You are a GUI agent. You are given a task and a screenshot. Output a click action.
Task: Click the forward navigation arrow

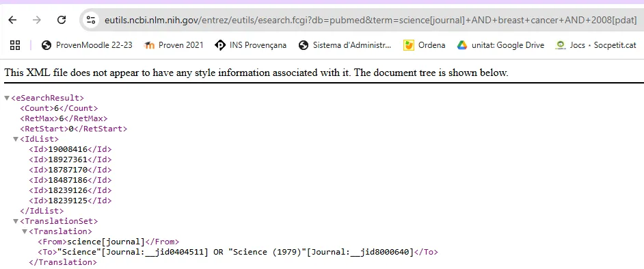[x=37, y=20]
